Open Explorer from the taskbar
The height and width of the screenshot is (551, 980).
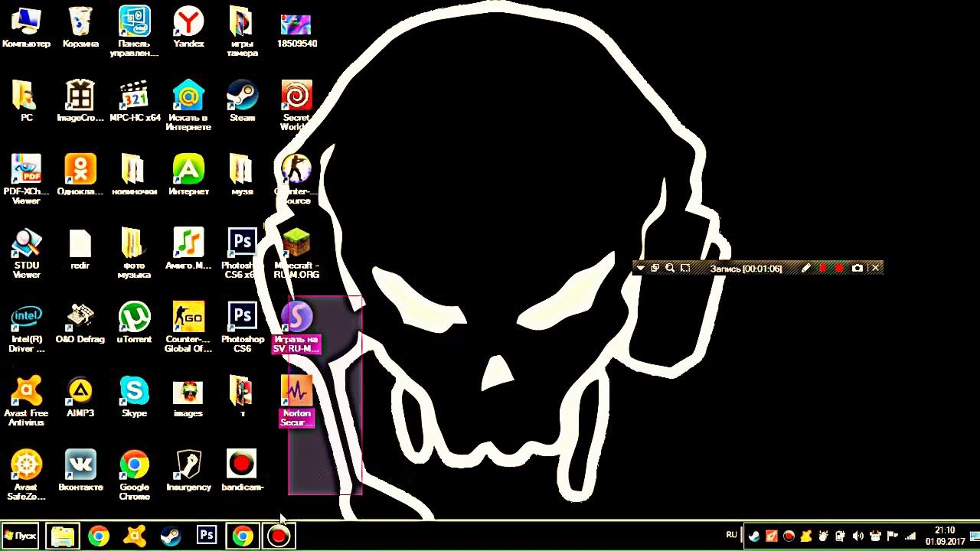(62, 536)
